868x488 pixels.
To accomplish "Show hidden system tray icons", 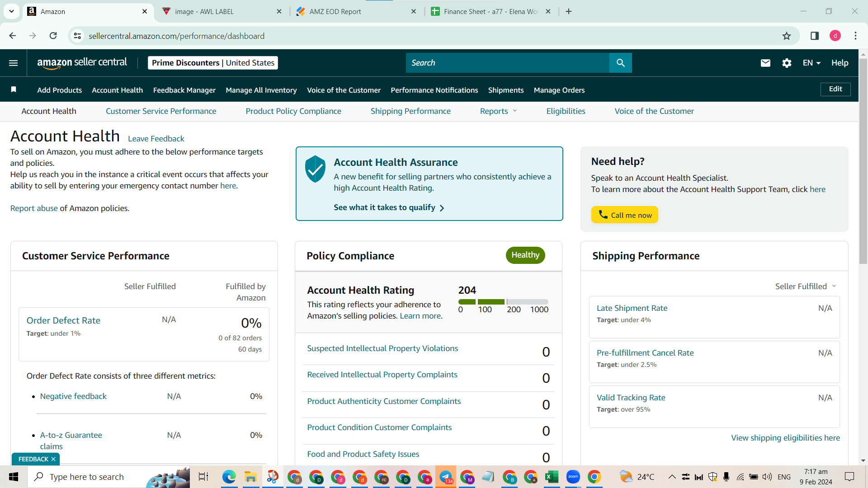I will 672,477.
